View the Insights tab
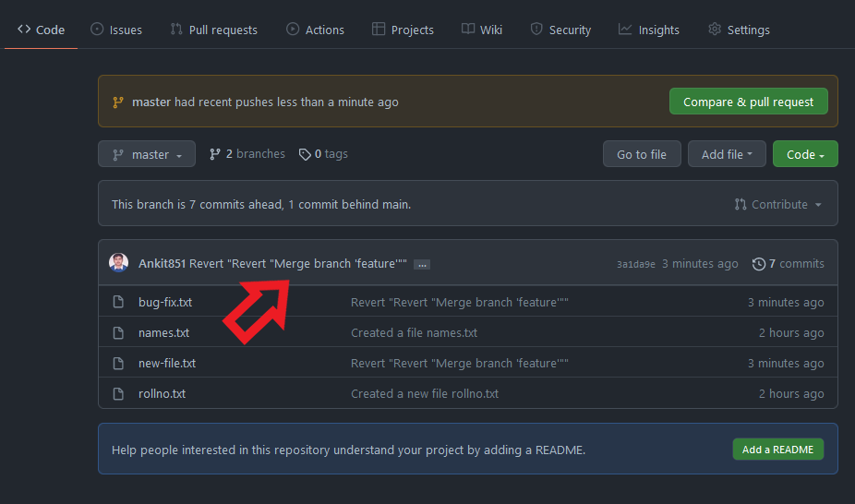The width and height of the screenshot is (855, 504). coord(649,30)
